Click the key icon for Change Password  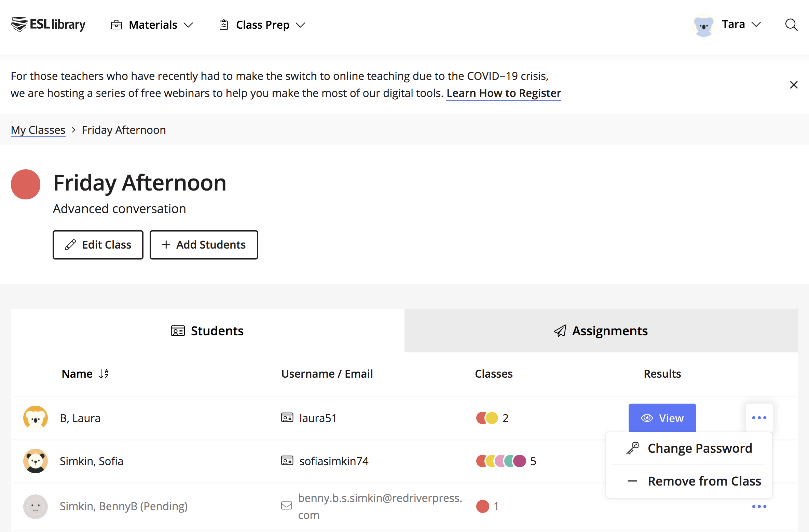coord(632,448)
